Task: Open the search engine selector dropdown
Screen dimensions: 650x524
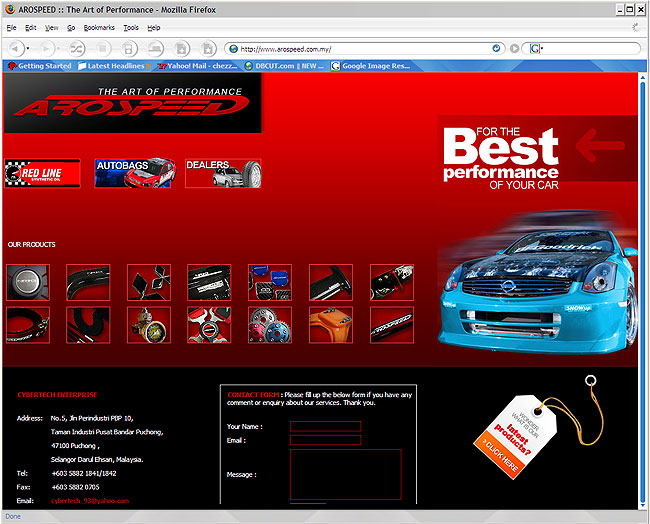Action: (x=535, y=48)
